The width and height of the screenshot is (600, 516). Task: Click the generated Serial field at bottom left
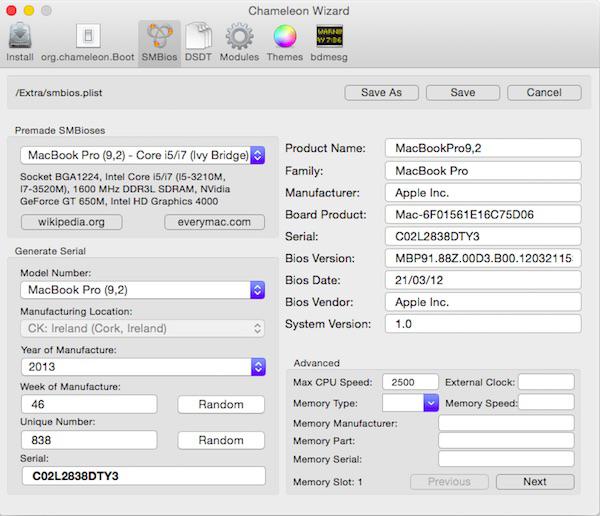point(143,476)
